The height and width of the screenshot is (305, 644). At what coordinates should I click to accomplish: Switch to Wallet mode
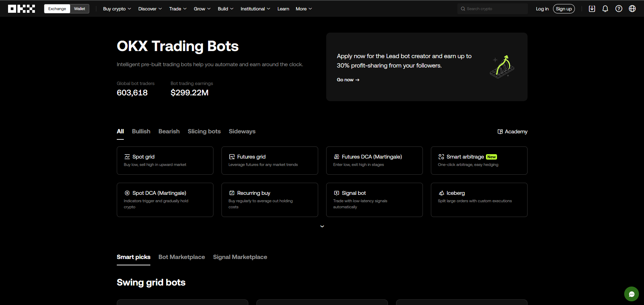pos(80,9)
